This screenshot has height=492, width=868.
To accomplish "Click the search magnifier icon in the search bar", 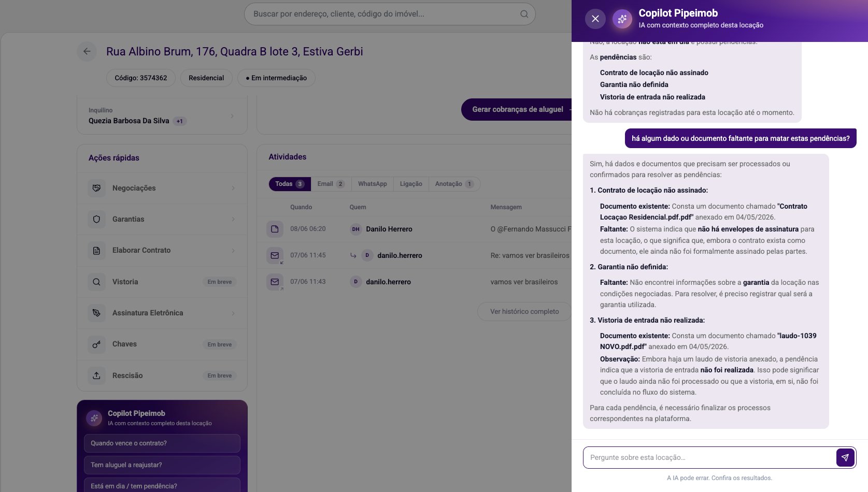I will point(524,14).
